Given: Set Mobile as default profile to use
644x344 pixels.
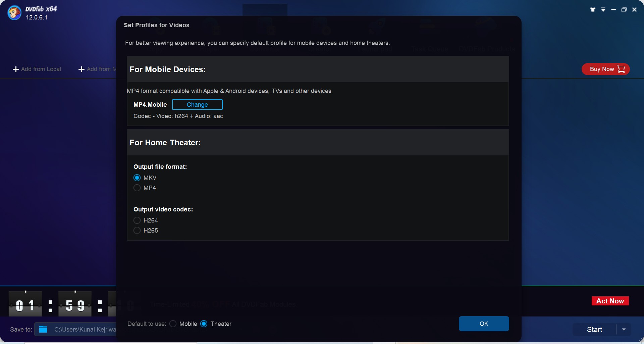Looking at the screenshot, I should click(x=173, y=324).
